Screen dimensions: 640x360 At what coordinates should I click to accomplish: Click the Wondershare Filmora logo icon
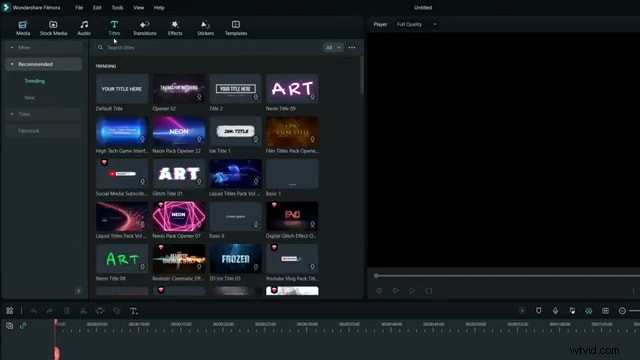click(x=6, y=7)
